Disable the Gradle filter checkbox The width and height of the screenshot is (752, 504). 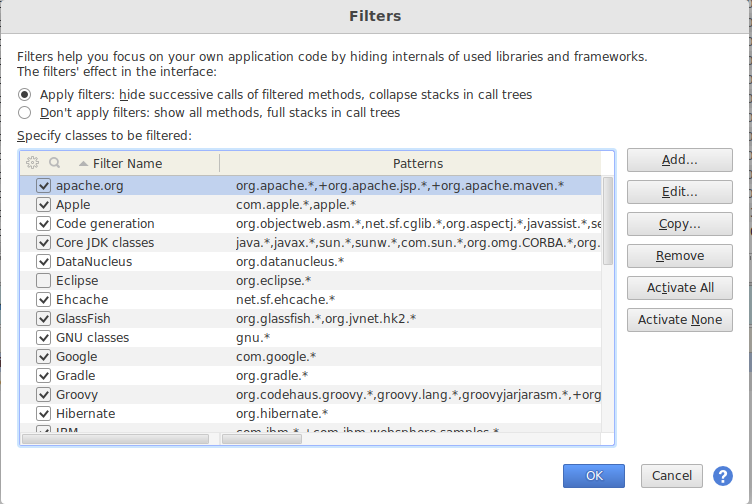pos(43,375)
